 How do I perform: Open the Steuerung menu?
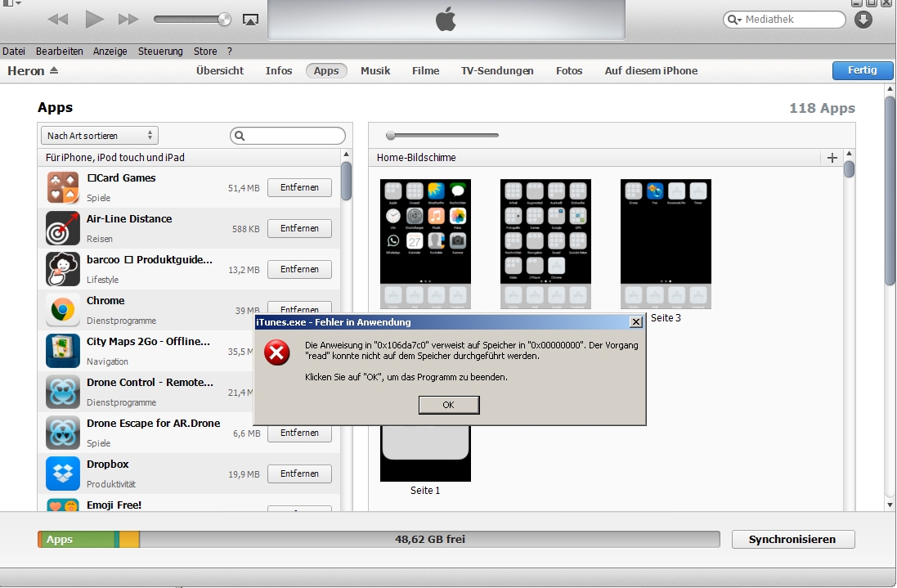point(160,52)
